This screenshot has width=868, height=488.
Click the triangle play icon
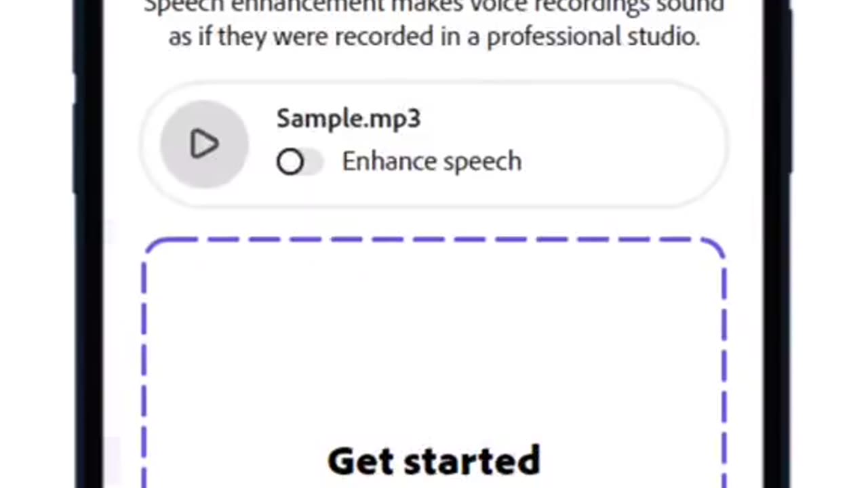point(204,144)
